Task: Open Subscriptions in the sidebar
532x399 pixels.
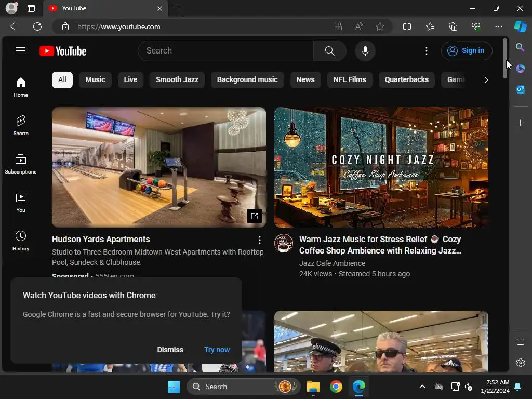Action: click(x=21, y=164)
